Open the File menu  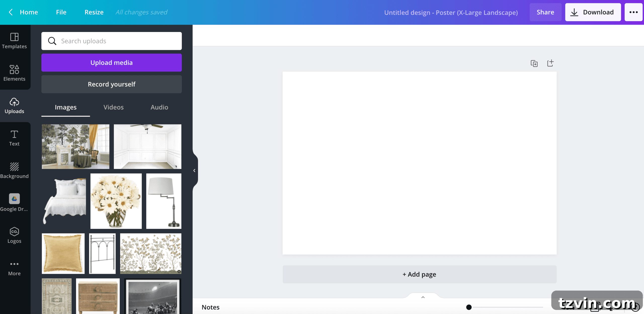click(x=61, y=12)
